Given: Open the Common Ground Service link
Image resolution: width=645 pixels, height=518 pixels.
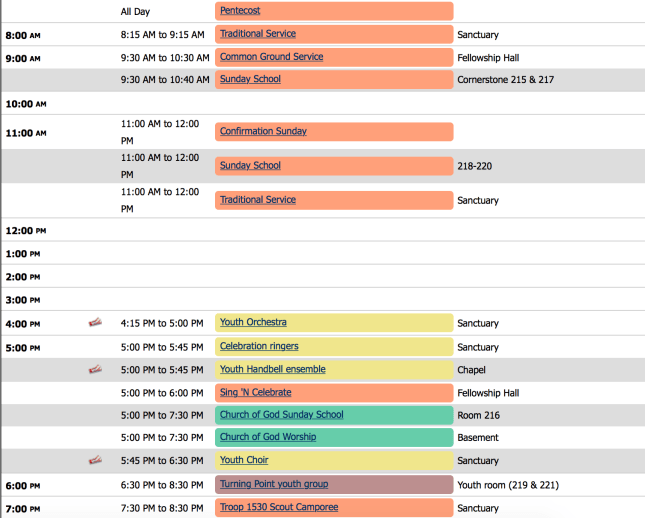Looking at the screenshot, I should (271, 57).
